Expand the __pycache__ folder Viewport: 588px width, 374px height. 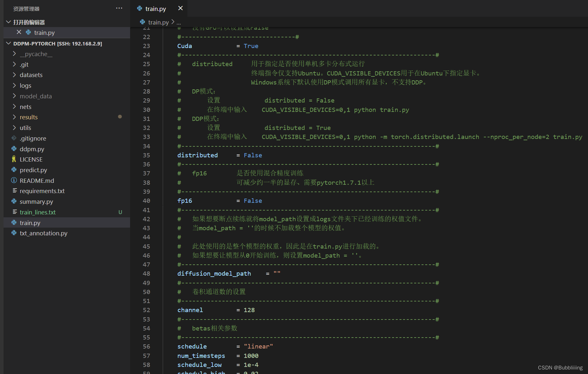pyautogui.click(x=14, y=54)
